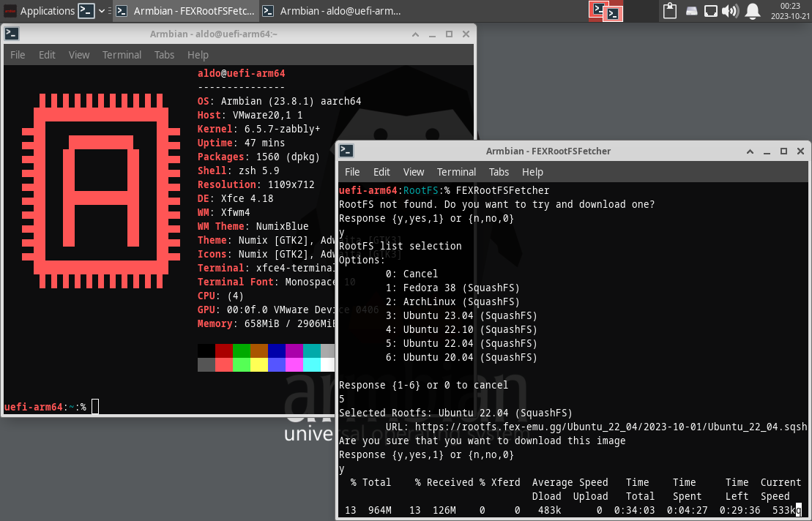Open the Edit menu in the FEXRootFSFetcher terminal
Image resolution: width=812 pixels, height=521 pixels.
[x=381, y=172]
